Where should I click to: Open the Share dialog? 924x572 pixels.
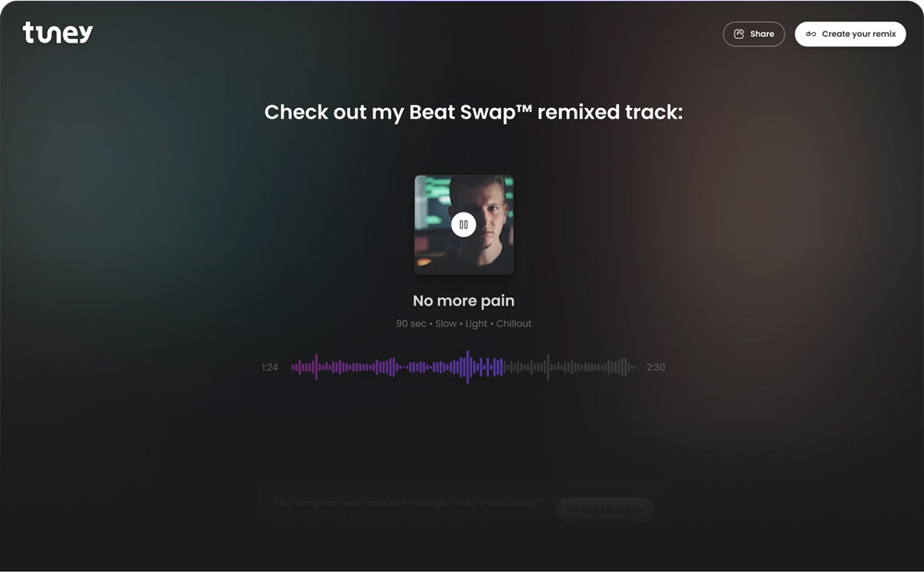tap(754, 34)
